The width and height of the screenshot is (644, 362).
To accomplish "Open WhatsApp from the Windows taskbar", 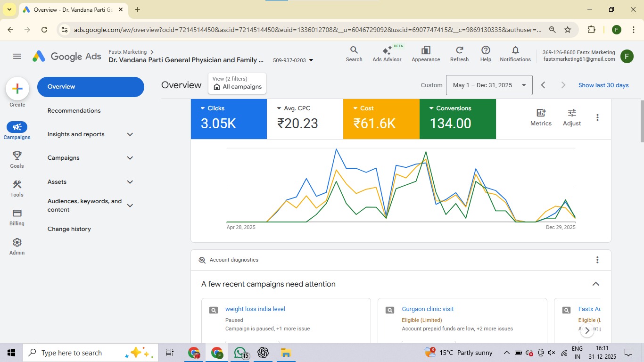I will (240, 352).
